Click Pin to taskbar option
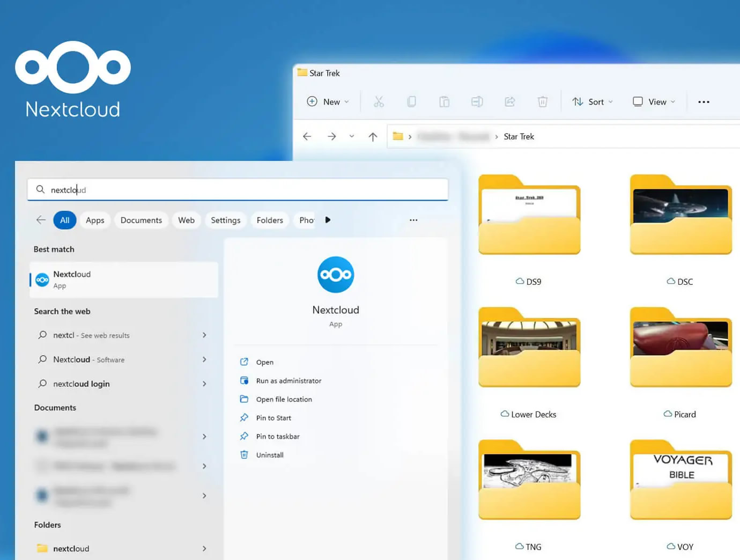Image resolution: width=740 pixels, height=560 pixels. (278, 437)
